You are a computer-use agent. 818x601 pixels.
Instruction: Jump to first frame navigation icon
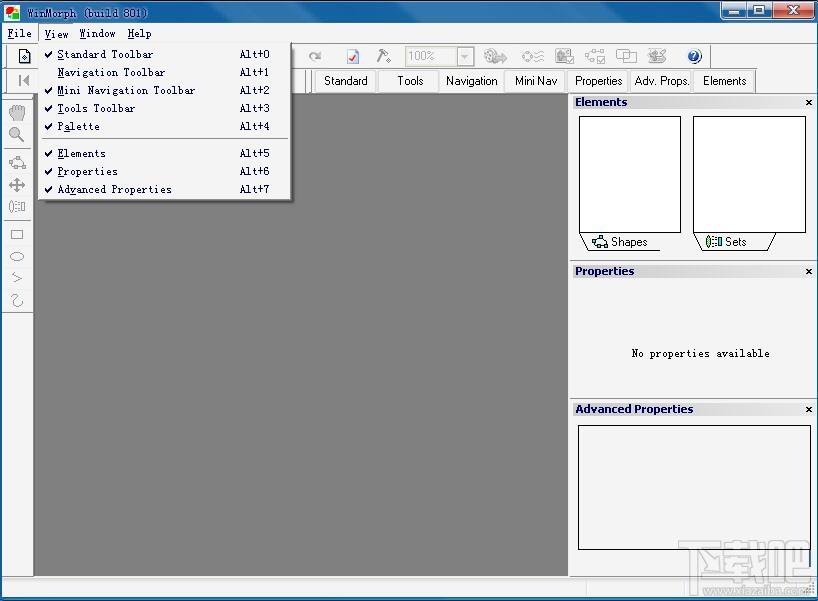[x=24, y=80]
